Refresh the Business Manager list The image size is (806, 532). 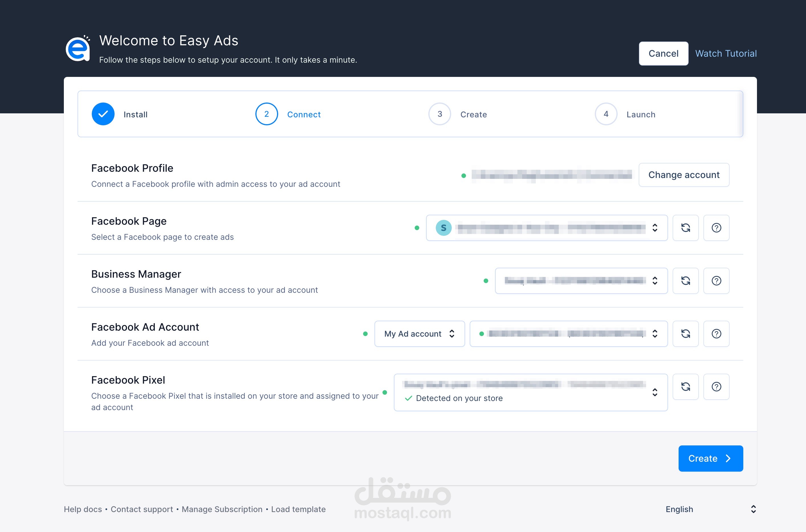click(x=685, y=281)
